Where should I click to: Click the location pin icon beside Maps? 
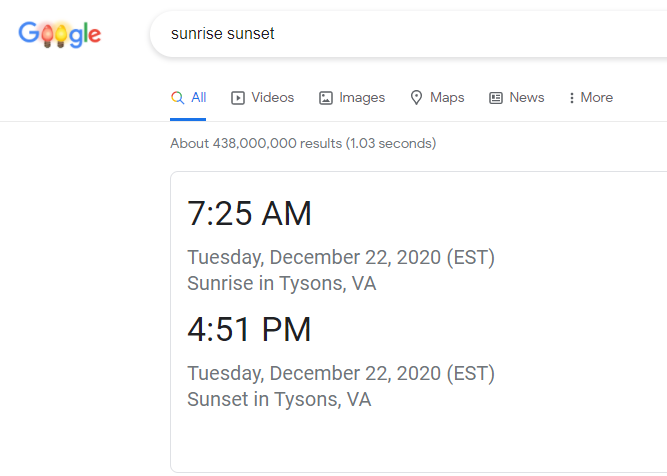tap(416, 98)
